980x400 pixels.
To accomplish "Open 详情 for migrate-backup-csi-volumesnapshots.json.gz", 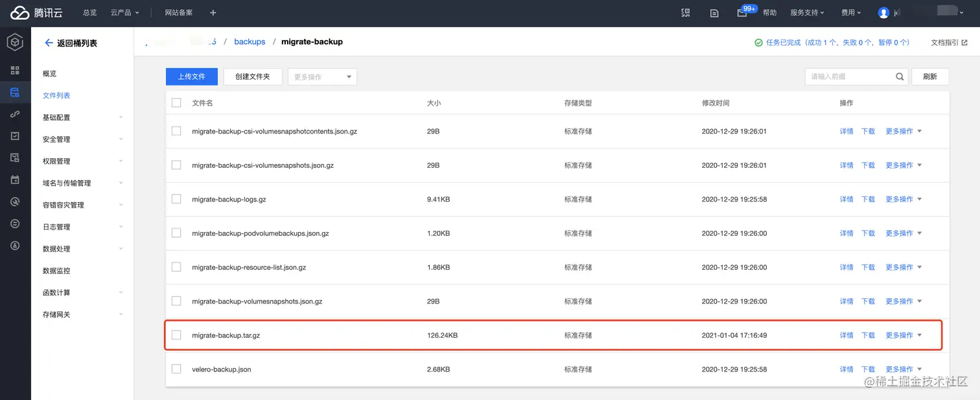I will click(846, 165).
